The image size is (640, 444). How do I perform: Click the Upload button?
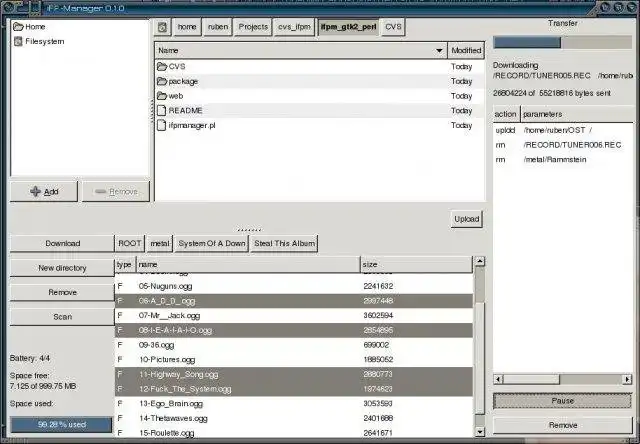(x=467, y=219)
